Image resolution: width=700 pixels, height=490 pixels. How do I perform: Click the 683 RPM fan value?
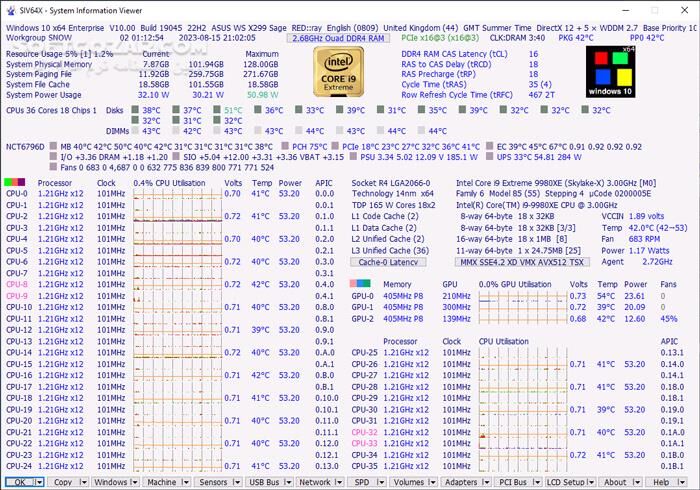[644, 239]
